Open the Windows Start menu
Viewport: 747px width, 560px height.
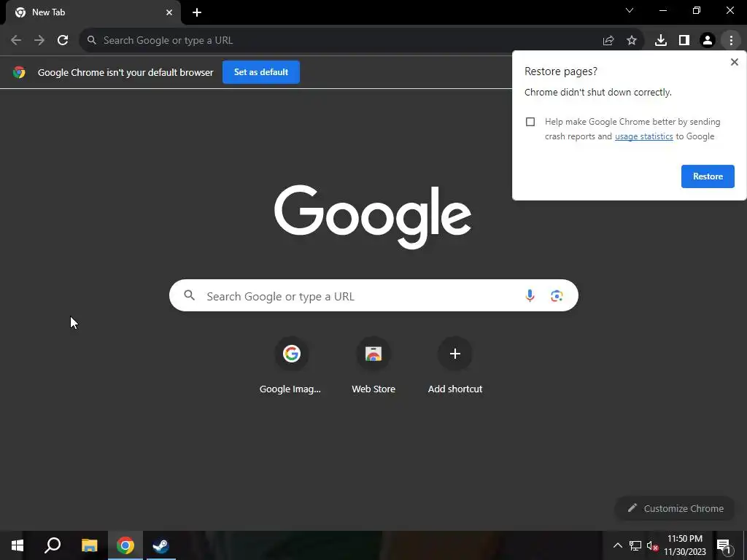[18, 545]
